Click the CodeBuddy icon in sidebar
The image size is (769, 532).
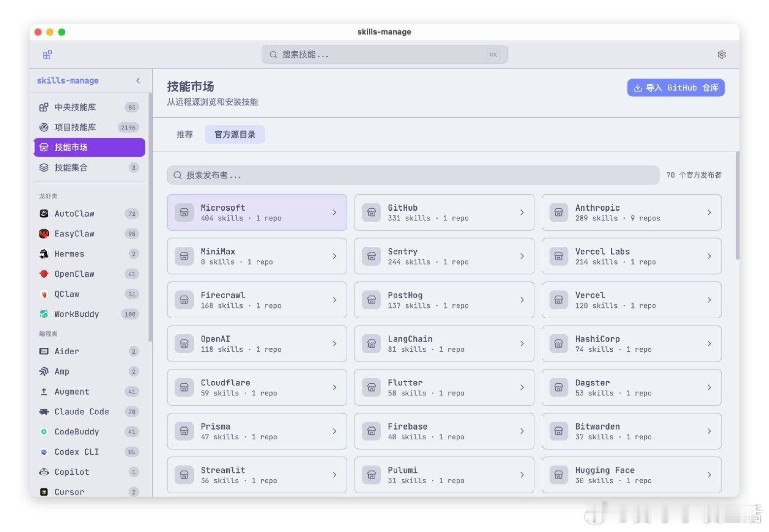[44, 432]
